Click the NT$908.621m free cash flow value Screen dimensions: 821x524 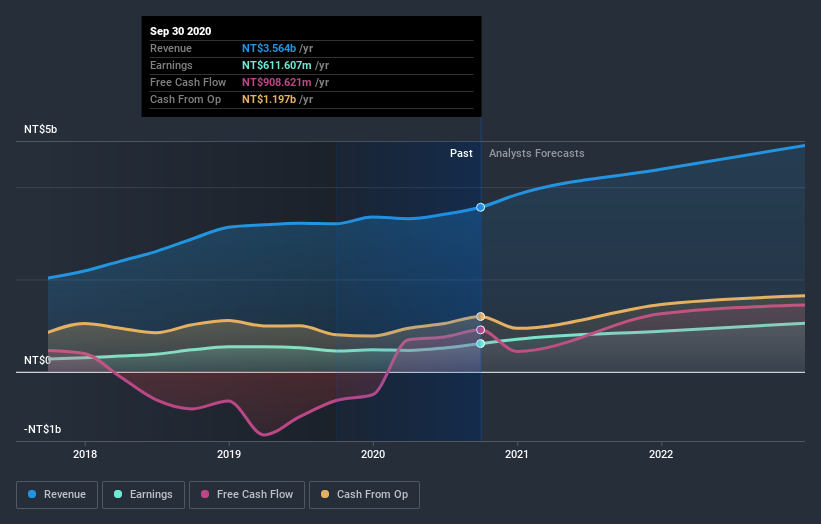pyautogui.click(x=276, y=82)
